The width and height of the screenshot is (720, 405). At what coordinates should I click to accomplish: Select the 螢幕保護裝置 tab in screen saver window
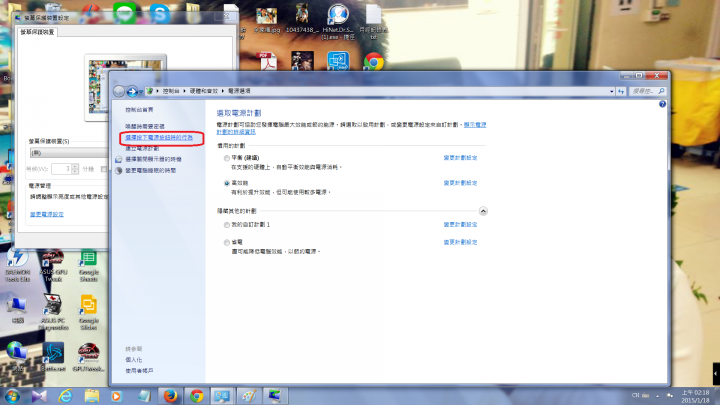tap(37, 32)
